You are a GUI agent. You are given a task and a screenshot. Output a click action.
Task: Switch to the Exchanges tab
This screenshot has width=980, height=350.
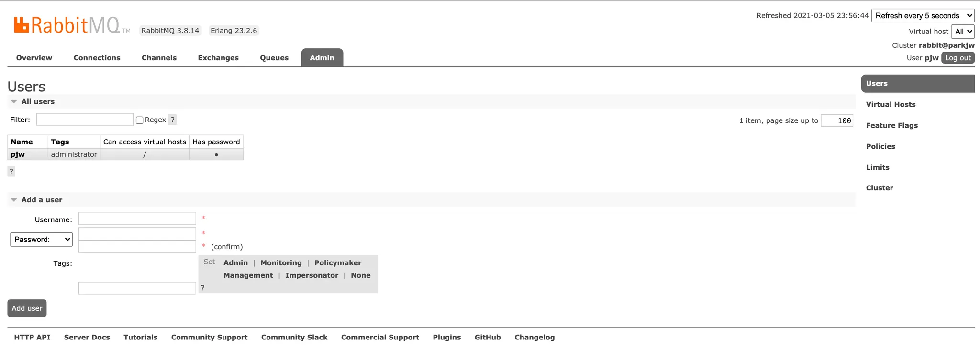tap(218, 58)
